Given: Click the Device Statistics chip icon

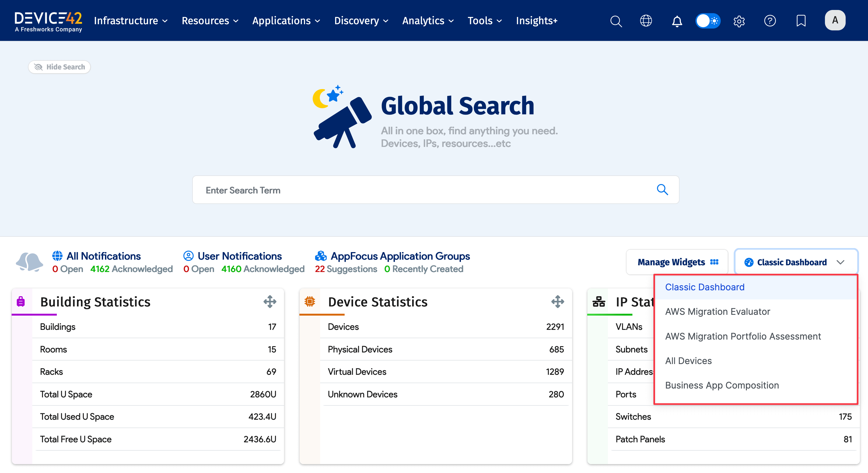Looking at the screenshot, I should coord(310,302).
